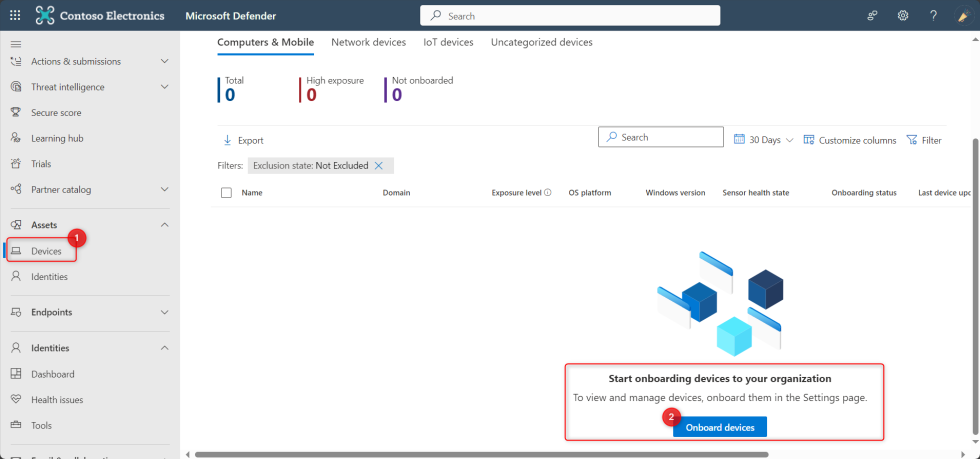Click the Microsoft Defender header title
Screen dimensions: 980x459
231,16
